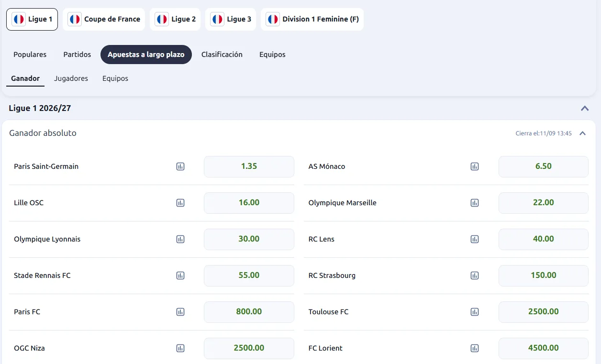Click the Lille OSC team name

(x=29, y=203)
